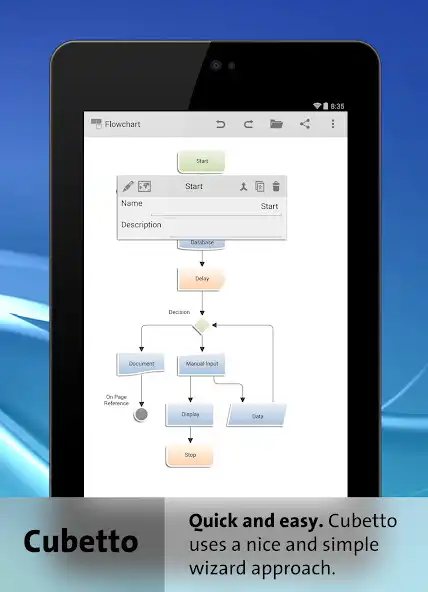Select the green Start node
This screenshot has height=592, width=428.
(x=202, y=161)
